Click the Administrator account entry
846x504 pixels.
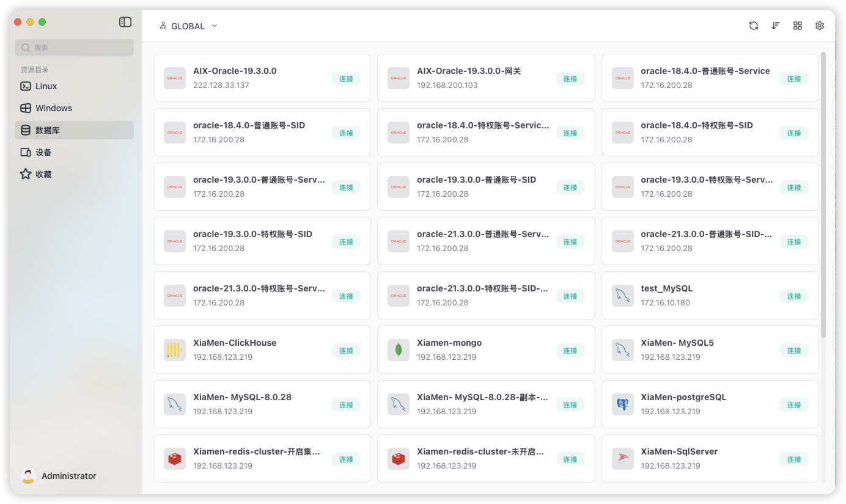coord(68,476)
